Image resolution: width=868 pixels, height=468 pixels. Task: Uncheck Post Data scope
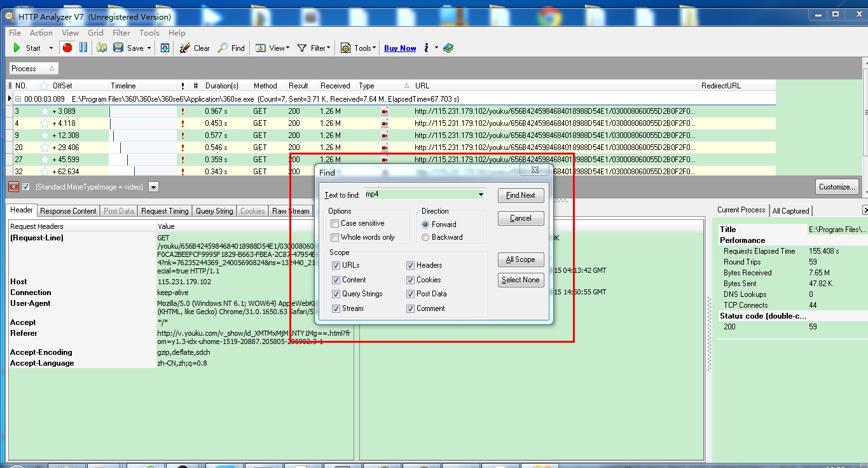click(x=411, y=294)
